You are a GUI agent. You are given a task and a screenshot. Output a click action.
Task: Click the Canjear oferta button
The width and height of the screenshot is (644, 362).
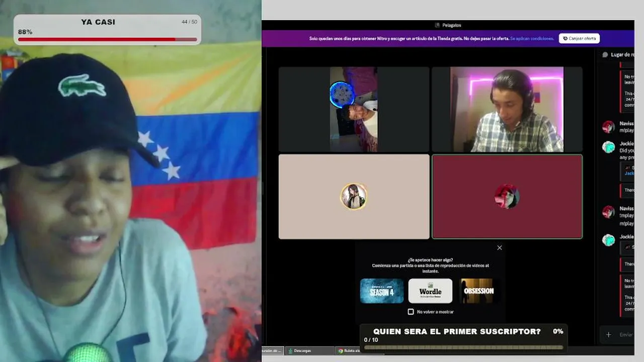579,38
